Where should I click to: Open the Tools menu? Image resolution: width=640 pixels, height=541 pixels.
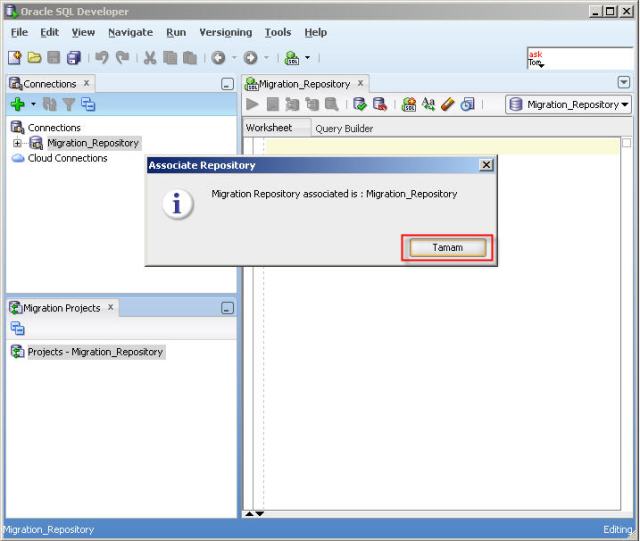278,32
